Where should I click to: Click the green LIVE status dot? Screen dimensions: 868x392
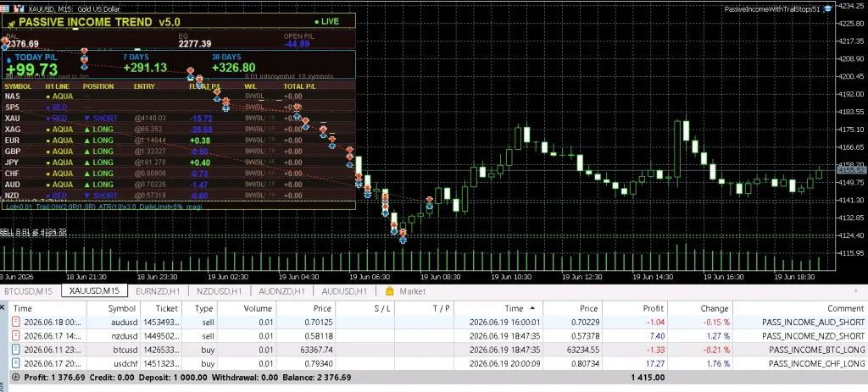[317, 21]
